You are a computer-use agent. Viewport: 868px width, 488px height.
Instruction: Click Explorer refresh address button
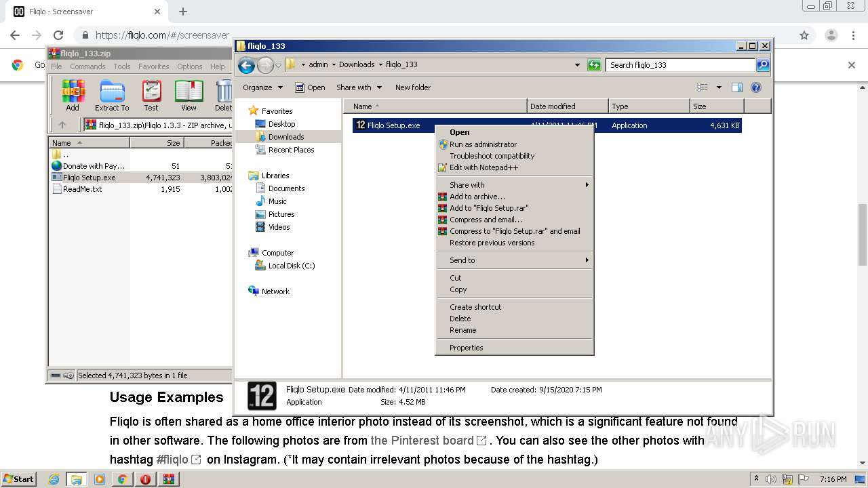(x=594, y=65)
